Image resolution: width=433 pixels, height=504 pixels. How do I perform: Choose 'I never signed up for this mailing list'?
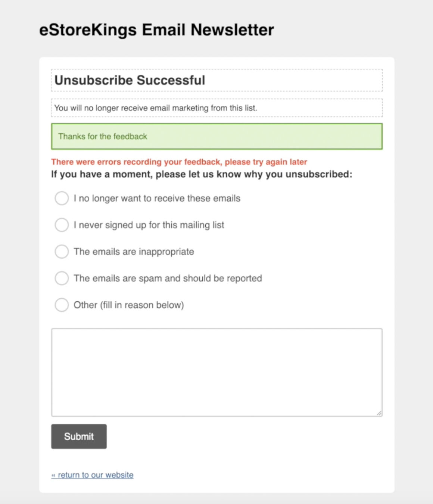[62, 225]
